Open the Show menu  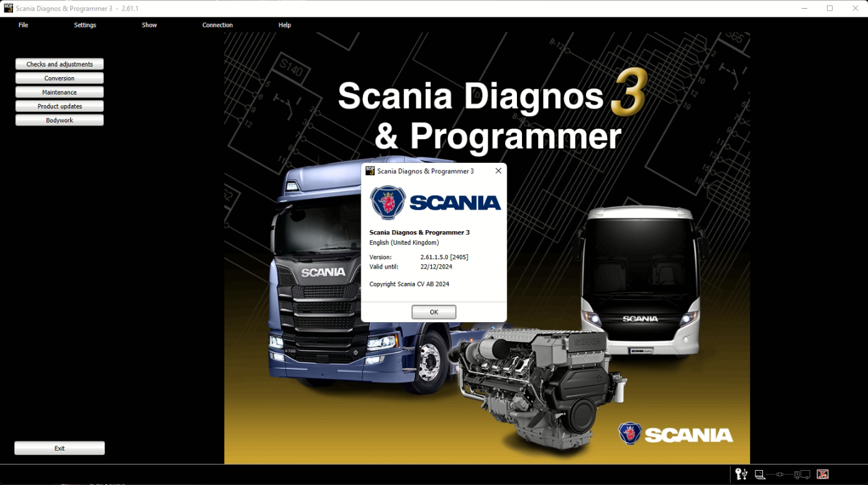pyautogui.click(x=149, y=25)
